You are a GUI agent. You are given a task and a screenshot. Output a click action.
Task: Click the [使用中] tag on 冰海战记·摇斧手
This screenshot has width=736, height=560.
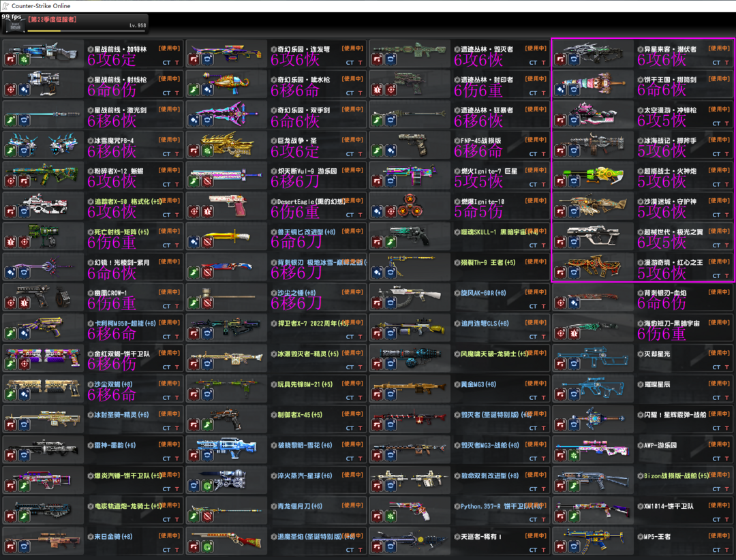719,140
